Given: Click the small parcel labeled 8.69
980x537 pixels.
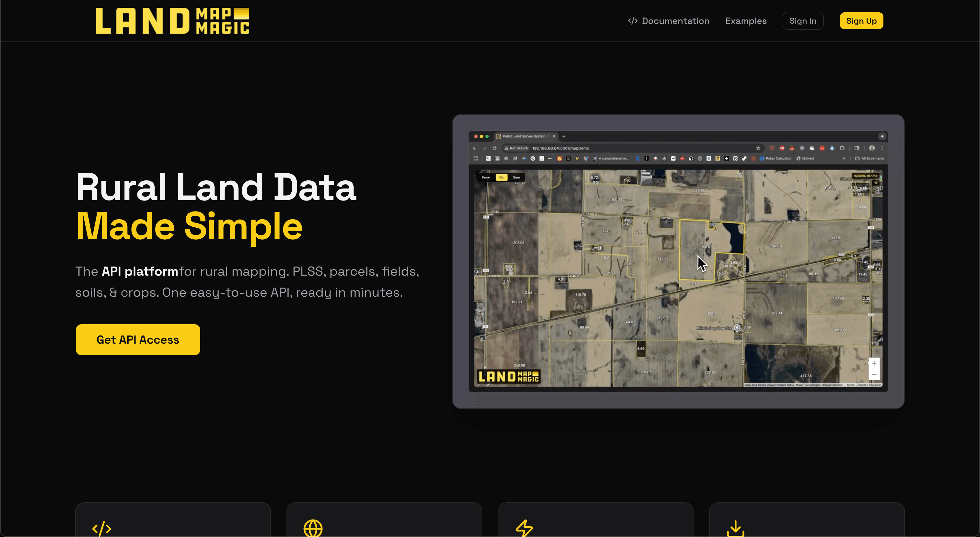Looking at the screenshot, I should [641, 348].
